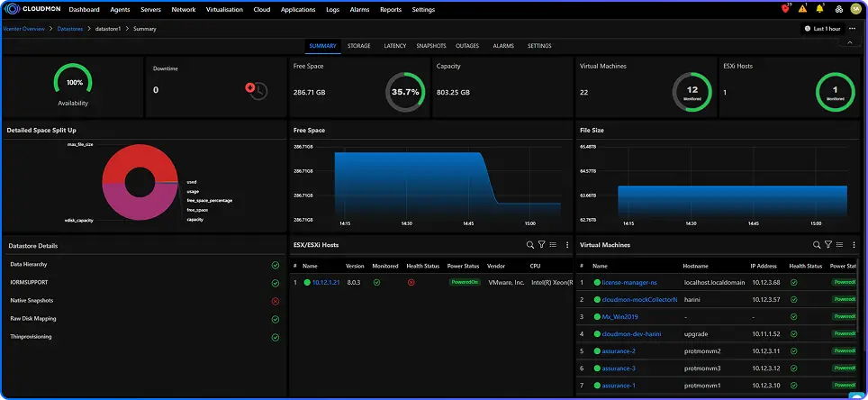The height and width of the screenshot is (400, 868).
Task: Click health status check for assurance-2
Action: pyautogui.click(x=793, y=350)
